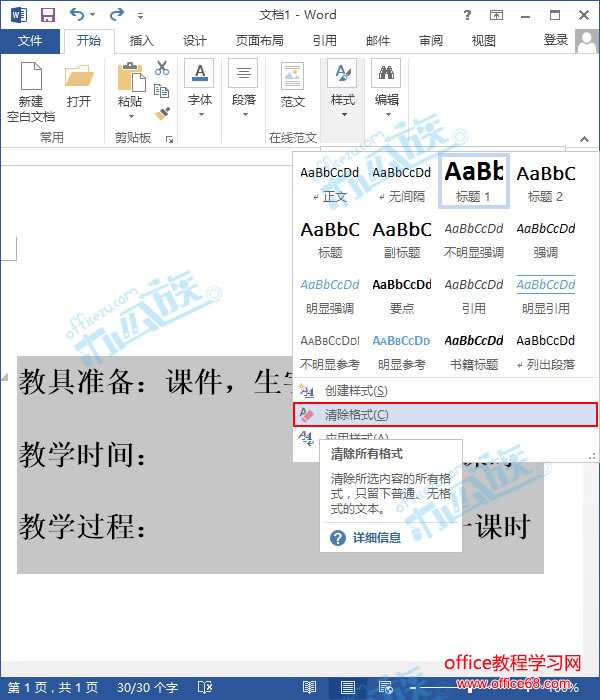Click the Undo arrow icon
Viewport: 600px width, 700px height.
[x=77, y=15]
